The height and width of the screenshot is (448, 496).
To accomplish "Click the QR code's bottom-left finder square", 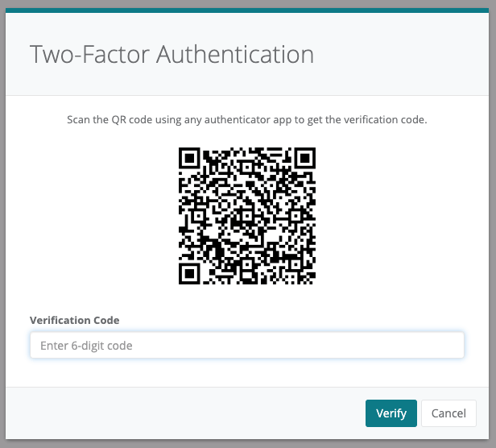I will tap(190, 272).
